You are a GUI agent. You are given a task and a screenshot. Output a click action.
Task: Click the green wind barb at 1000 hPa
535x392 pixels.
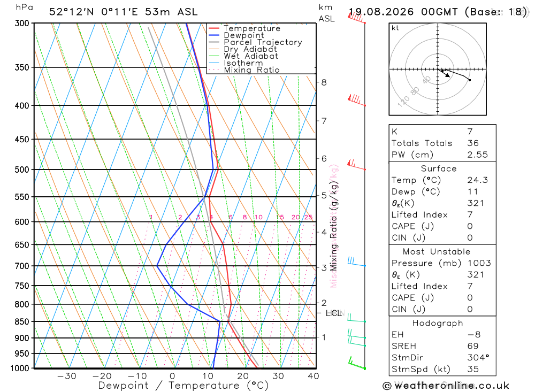pos(356,363)
